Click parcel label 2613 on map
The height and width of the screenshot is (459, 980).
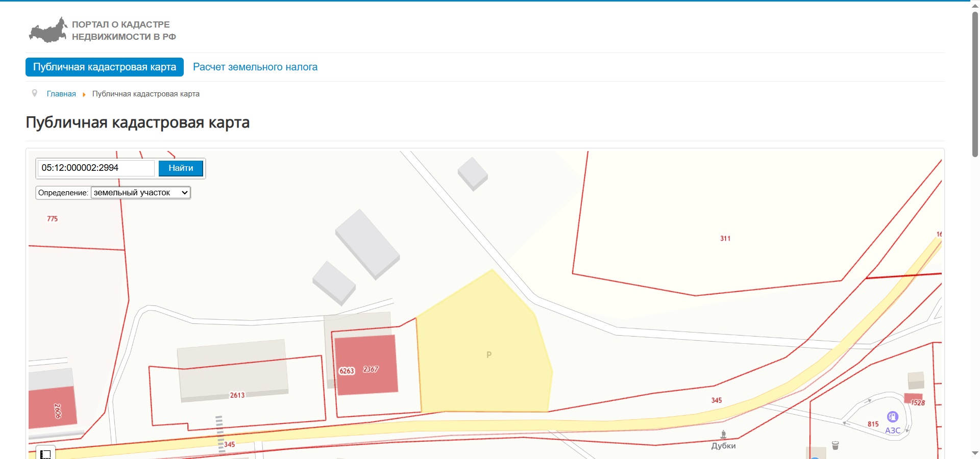pyautogui.click(x=237, y=395)
